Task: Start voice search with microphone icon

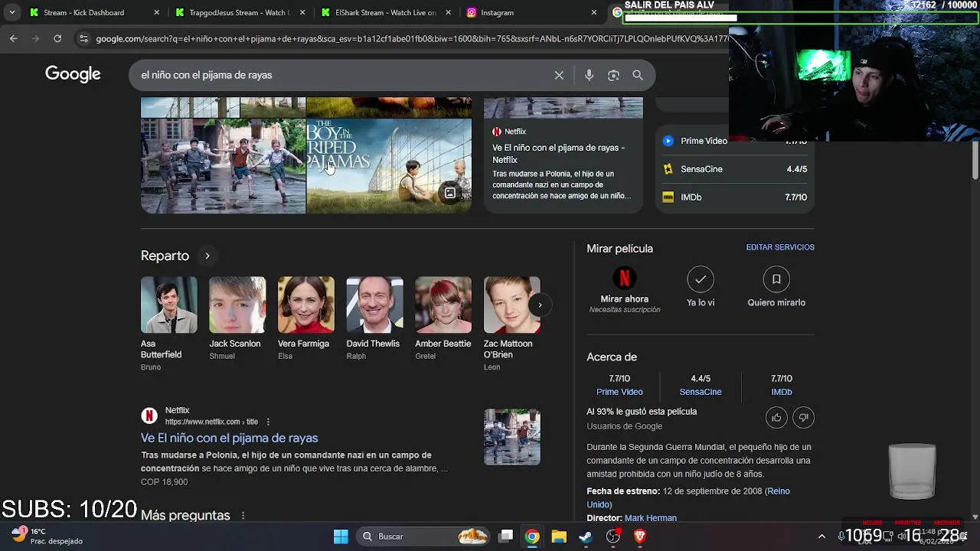Action: (589, 75)
